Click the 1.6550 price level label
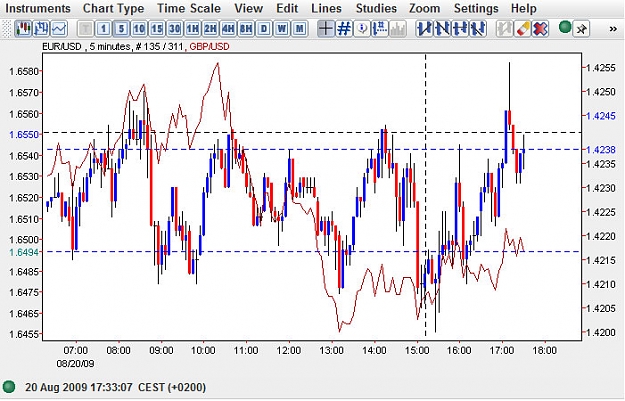625x401 pixels. click(x=24, y=135)
